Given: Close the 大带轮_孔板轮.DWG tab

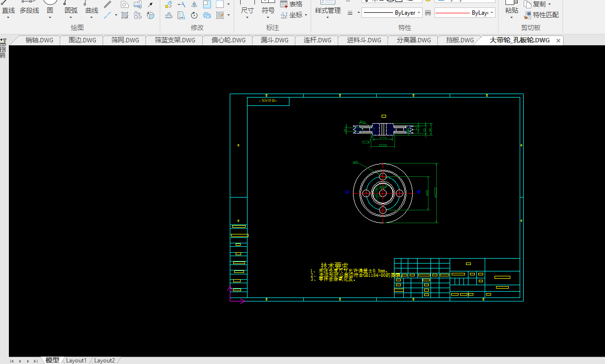Looking at the screenshot, I should point(558,40).
